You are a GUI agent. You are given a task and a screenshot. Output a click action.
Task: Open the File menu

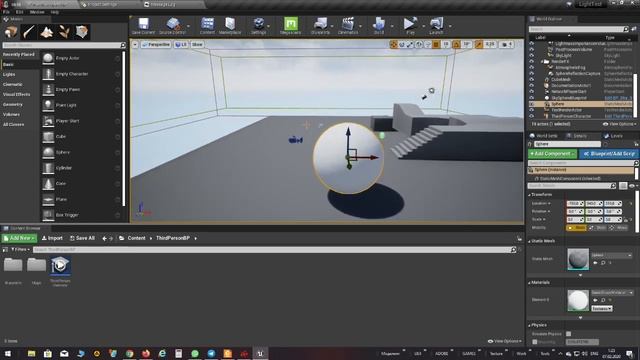click(x=6, y=12)
